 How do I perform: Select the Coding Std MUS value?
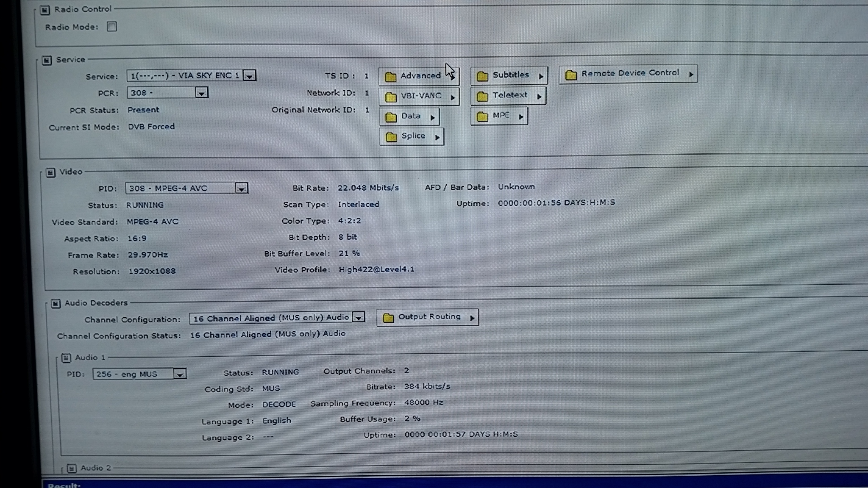coord(271,388)
